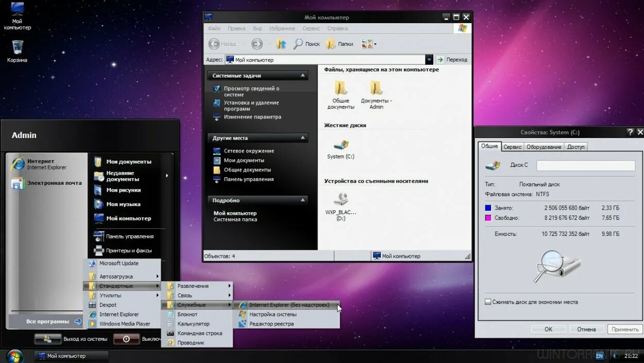
Task: Click the magenta Свободно color swatch
Action: [x=488, y=218]
